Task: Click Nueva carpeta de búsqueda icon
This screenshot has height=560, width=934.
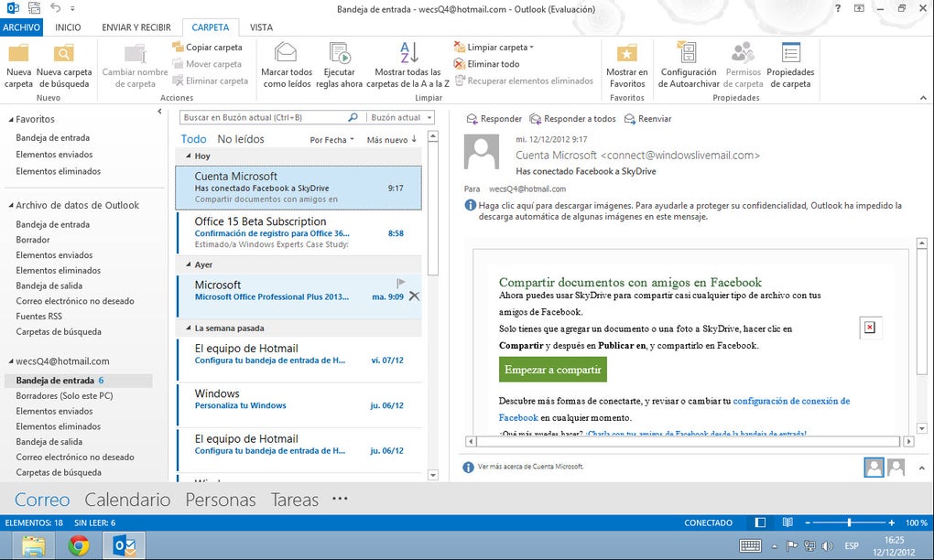Action: coord(64,54)
